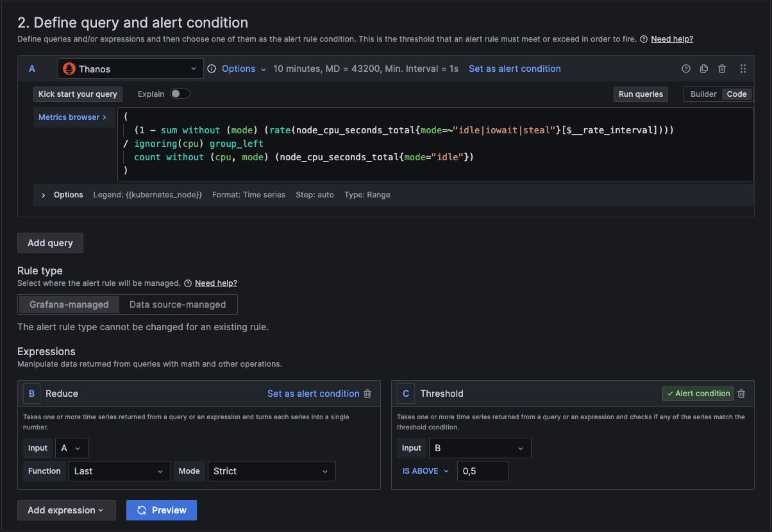Viewport: 772px width, 532px height.
Task: Delete query A using the trash icon
Action: click(x=722, y=69)
